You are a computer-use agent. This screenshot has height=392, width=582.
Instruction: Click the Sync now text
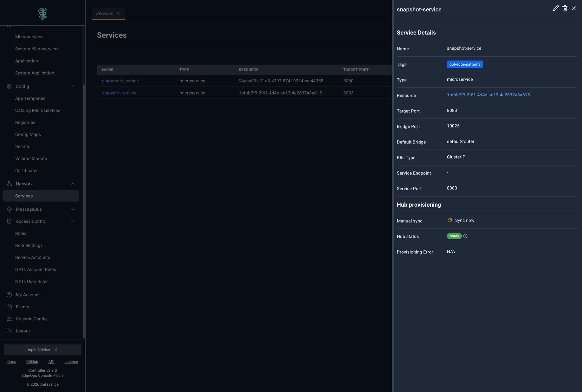465,220
